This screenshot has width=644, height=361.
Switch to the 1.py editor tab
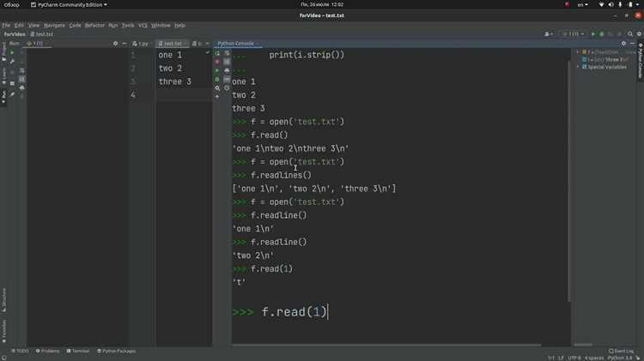pos(141,43)
